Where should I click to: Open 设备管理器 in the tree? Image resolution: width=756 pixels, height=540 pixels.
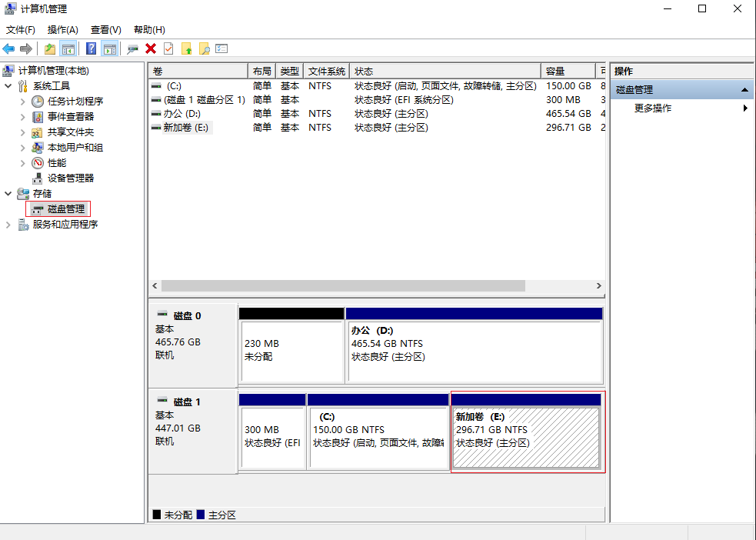tap(70, 178)
